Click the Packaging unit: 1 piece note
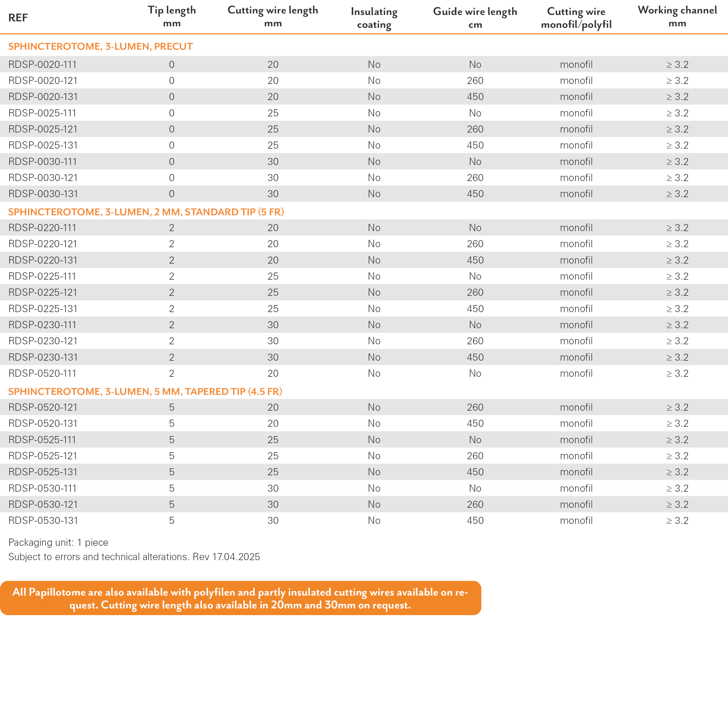 58,543
